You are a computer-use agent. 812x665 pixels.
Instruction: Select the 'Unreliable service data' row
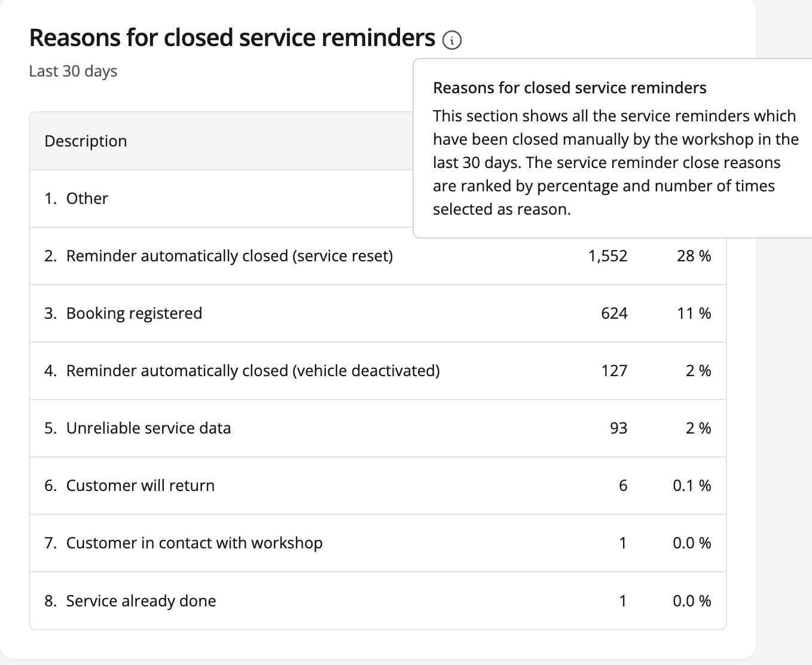tap(148, 428)
